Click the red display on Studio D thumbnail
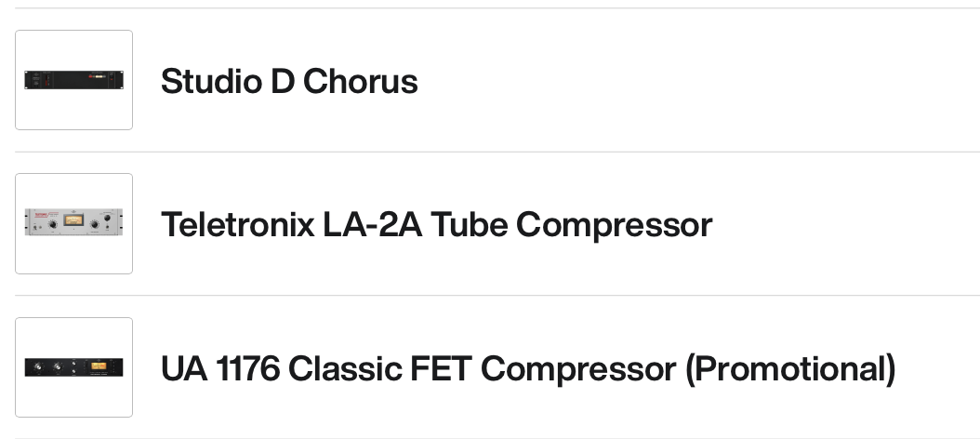This screenshot has width=980, height=439. (x=91, y=76)
